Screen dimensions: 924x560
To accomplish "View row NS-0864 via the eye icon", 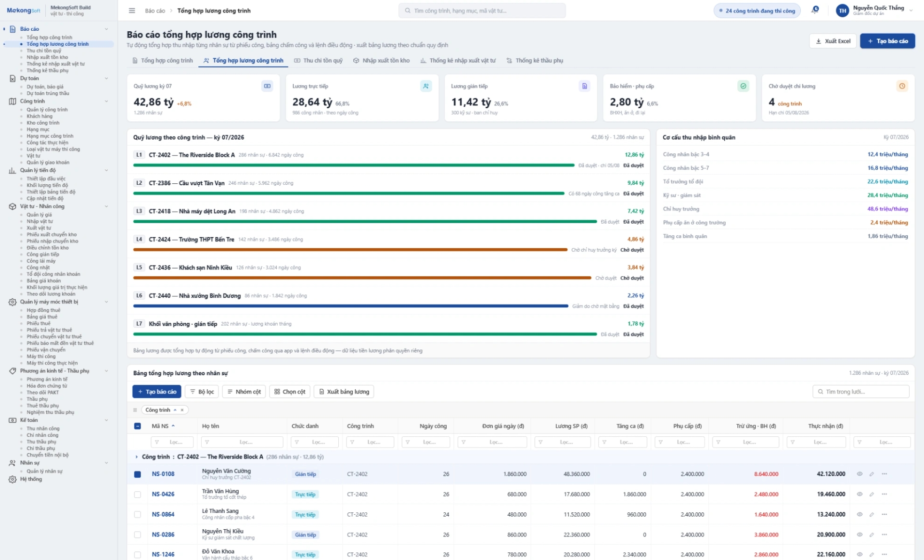I will click(x=860, y=515).
